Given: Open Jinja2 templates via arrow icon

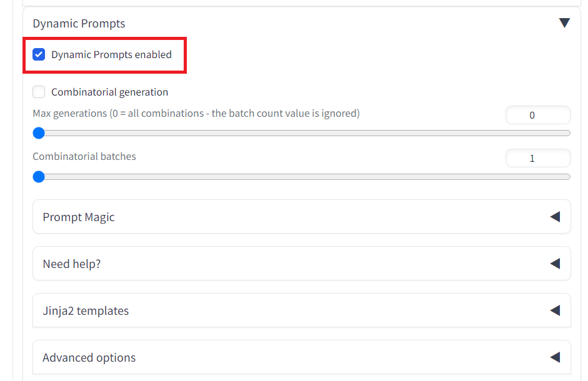Looking at the screenshot, I should coord(556,310).
